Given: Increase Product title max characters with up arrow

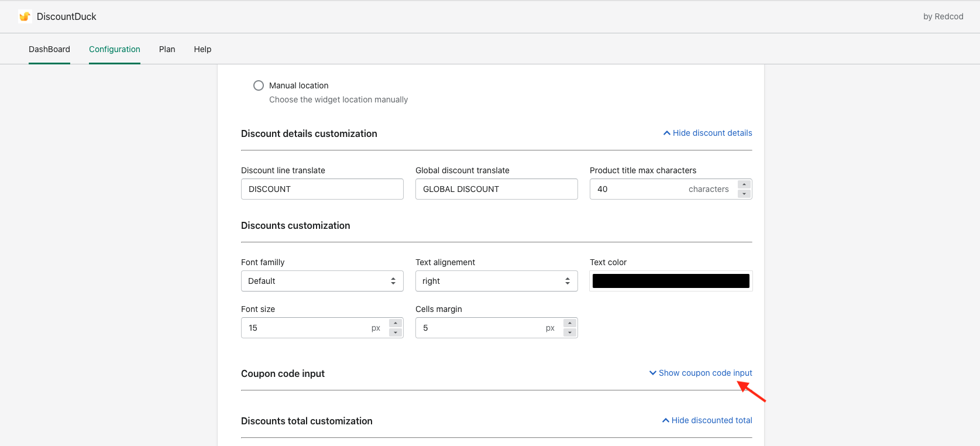Looking at the screenshot, I should click(x=744, y=184).
